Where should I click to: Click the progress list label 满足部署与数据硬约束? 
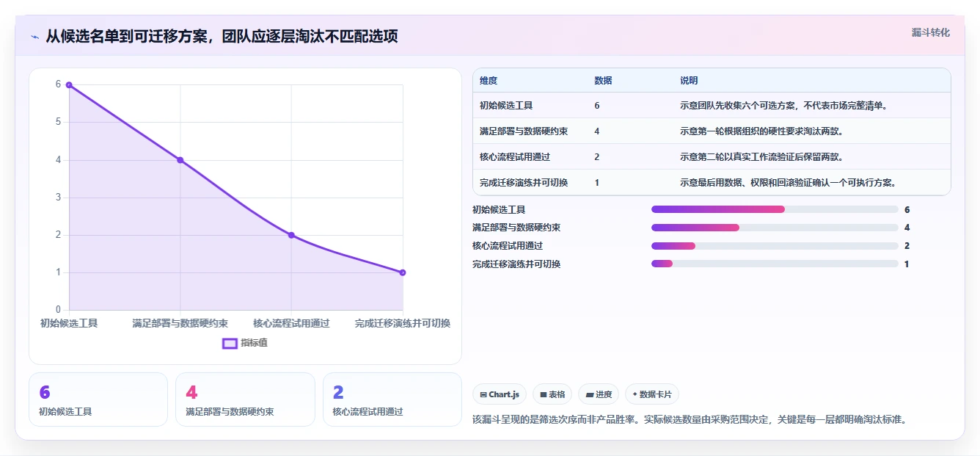tap(516, 228)
